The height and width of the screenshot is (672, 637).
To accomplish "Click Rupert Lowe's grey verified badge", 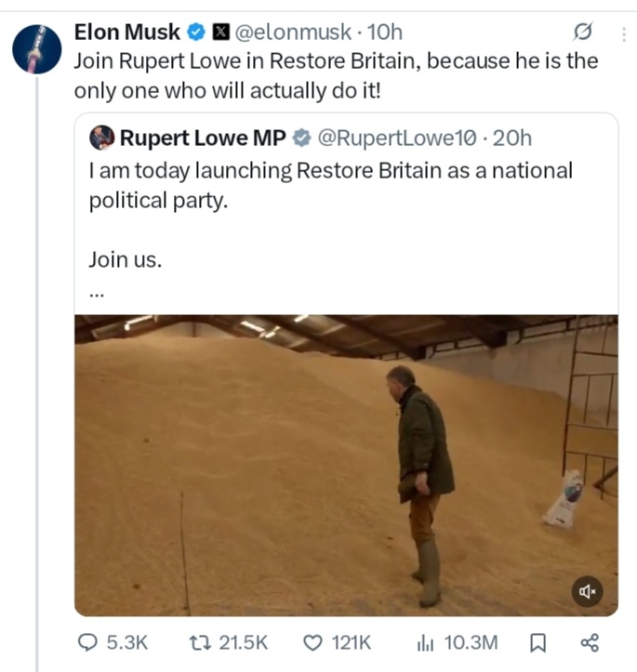I will [x=302, y=139].
